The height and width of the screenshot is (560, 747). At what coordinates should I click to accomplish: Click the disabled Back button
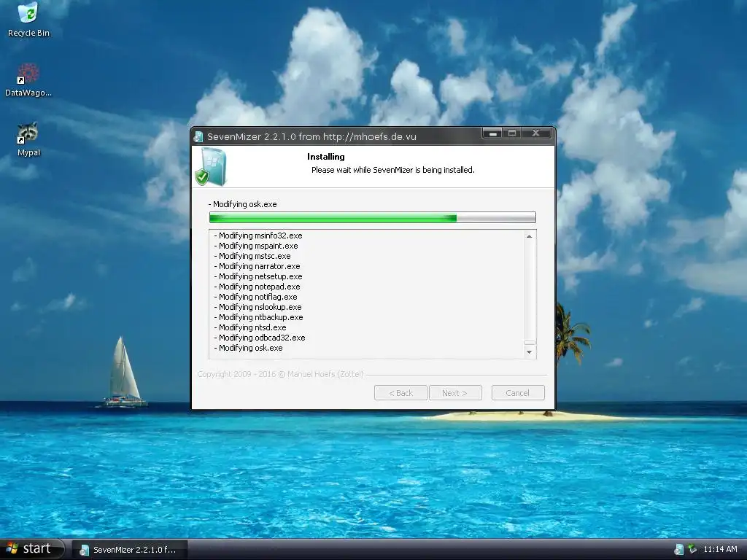click(400, 393)
